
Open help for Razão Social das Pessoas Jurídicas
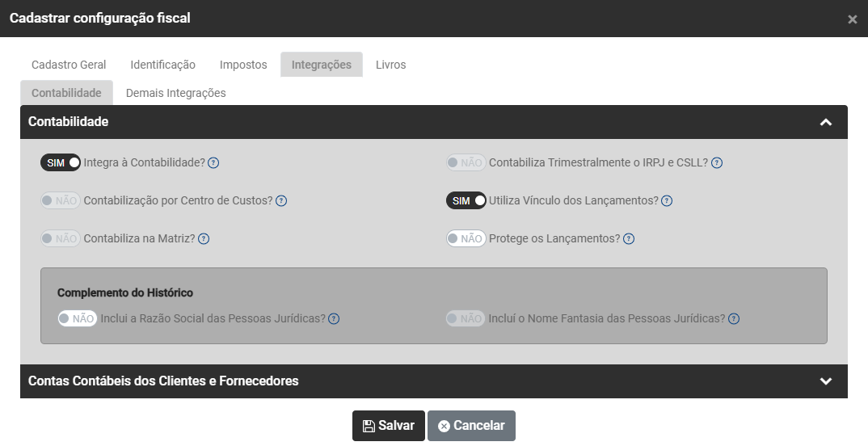(x=334, y=318)
